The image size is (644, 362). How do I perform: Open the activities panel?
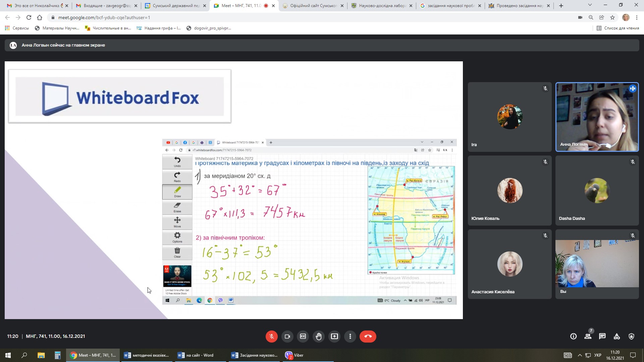[617, 337]
